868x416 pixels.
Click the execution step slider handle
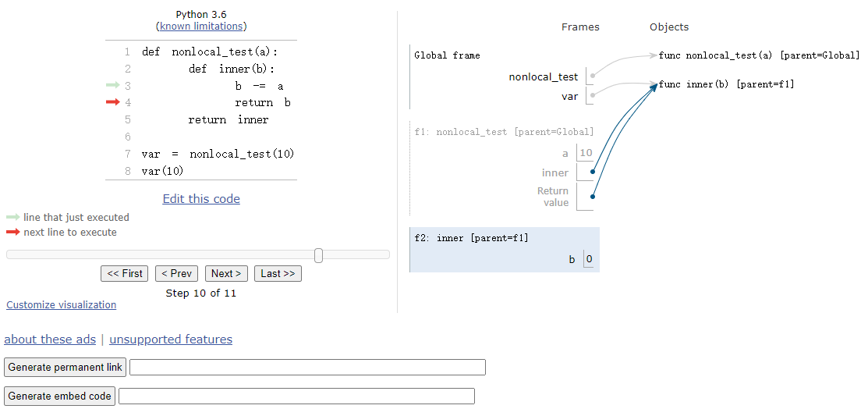318,254
